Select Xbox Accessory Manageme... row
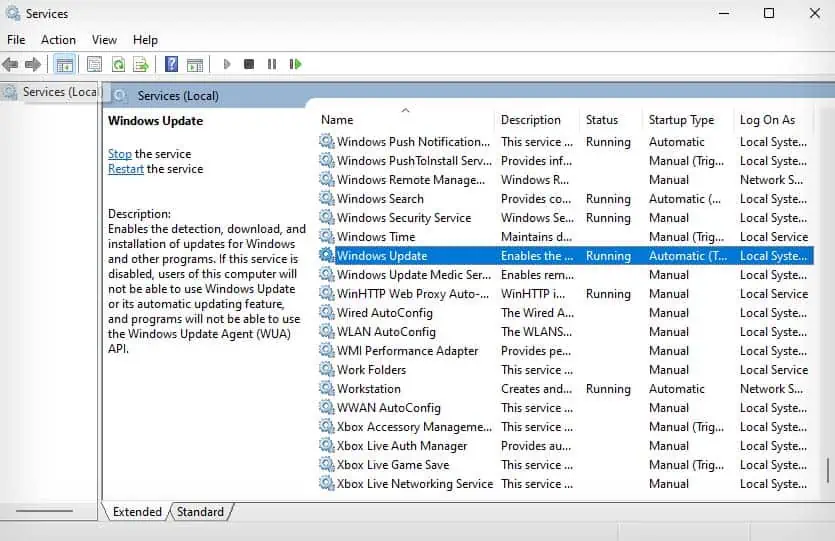Screen dimensions: 835x541 pyautogui.click(x=566, y=427)
